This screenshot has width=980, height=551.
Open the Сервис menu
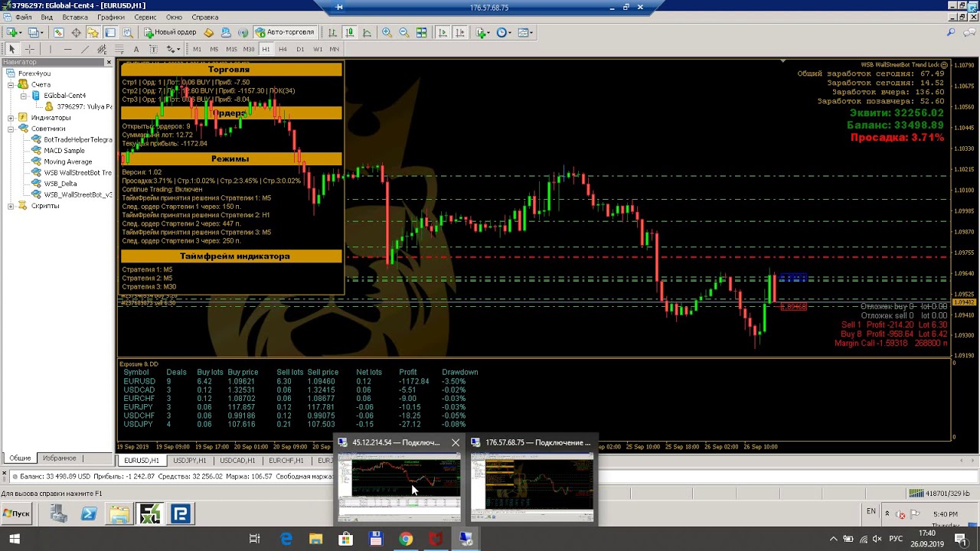(x=145, y=17)
